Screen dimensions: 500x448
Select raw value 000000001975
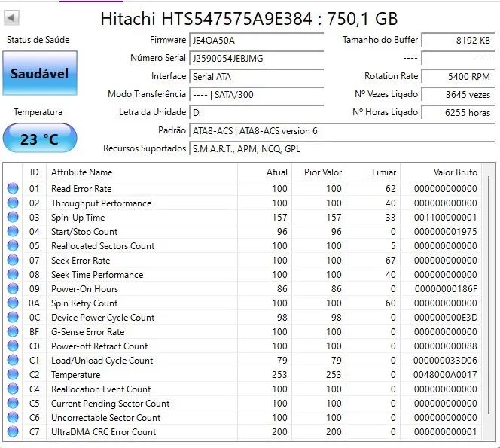(x=445, y=232)
